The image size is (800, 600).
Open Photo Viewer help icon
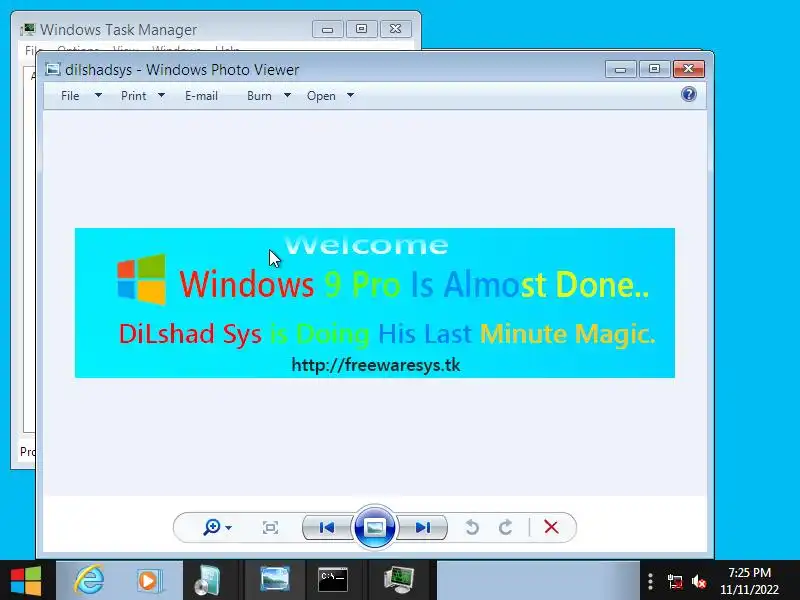tap(688, 94)
